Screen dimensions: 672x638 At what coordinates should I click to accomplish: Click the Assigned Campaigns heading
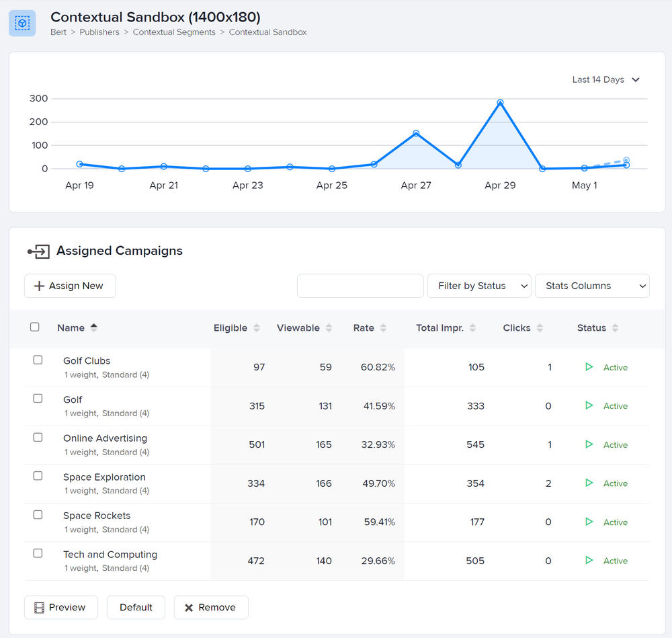tap(120, 251)
